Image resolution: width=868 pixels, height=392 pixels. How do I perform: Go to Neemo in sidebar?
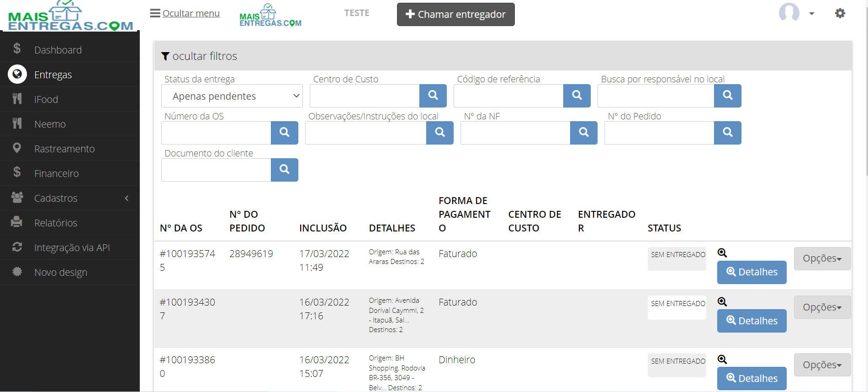[70, 124]
